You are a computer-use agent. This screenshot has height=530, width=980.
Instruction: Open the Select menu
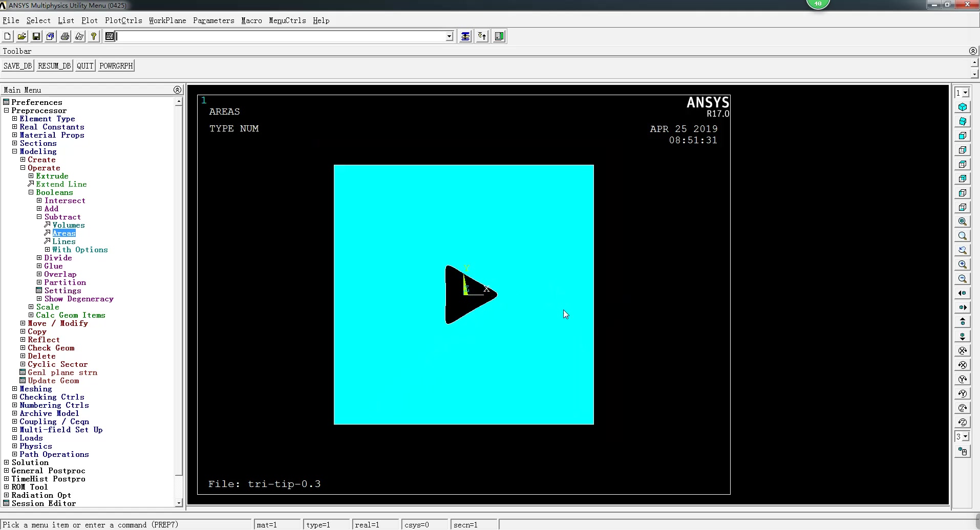click(38, 21)
